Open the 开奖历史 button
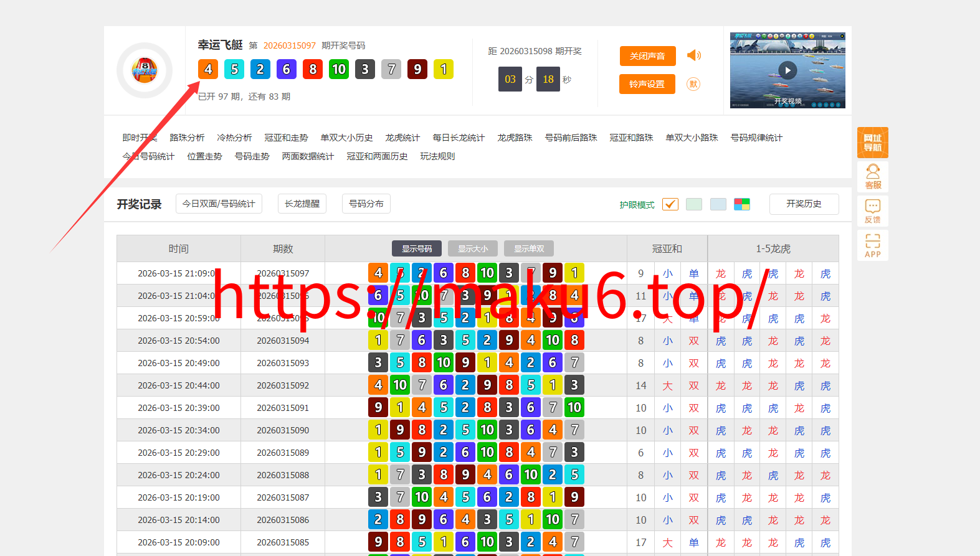Image resolution: width=980 pixels, height=556 pixels. [x=804, y=204]
